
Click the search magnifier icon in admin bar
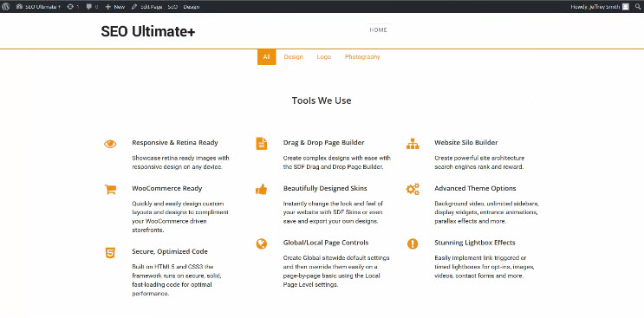[637, 7]
